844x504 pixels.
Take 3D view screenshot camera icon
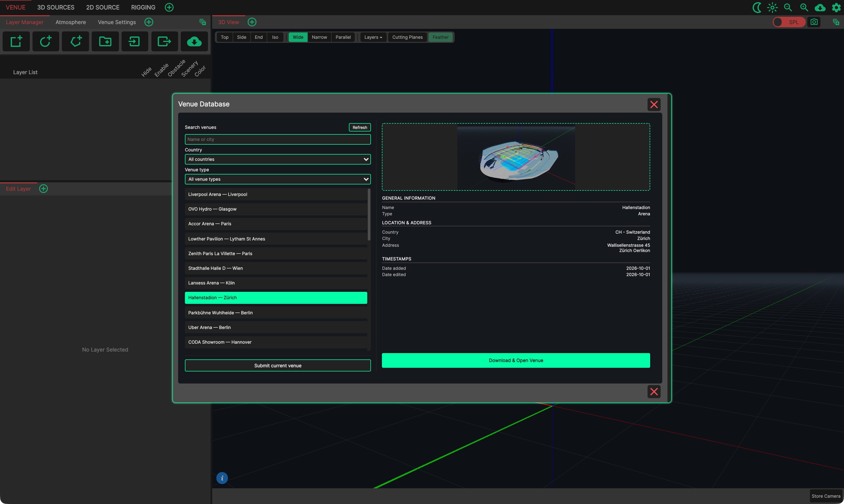pyautogui.click(x=814, y=22)
